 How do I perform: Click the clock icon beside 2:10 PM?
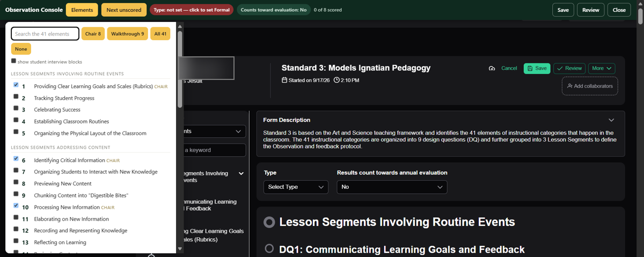336,80
